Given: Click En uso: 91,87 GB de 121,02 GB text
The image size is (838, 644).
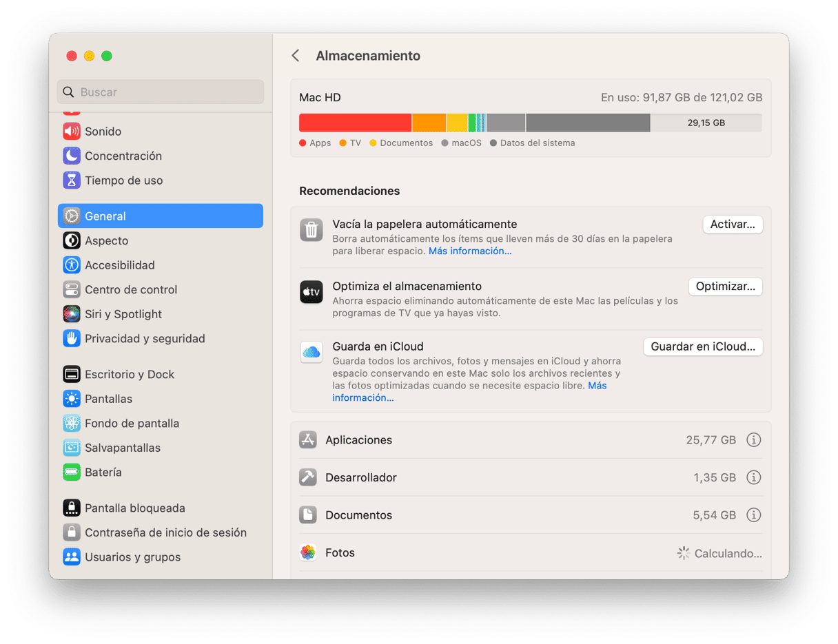Looking at the screenshot, I should [x=682, y=98].
